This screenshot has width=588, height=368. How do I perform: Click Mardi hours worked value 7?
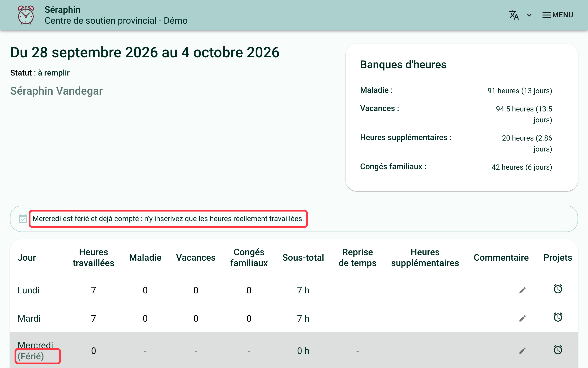93,318
